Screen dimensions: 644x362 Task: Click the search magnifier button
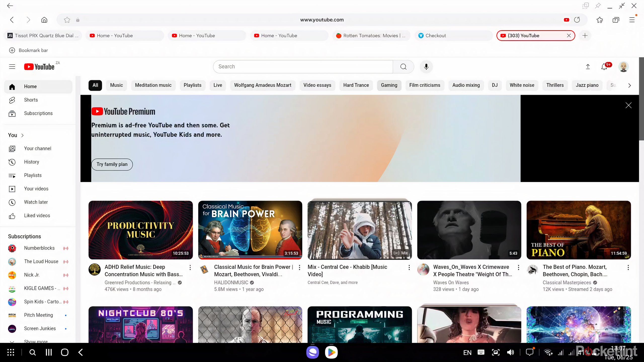[403, 67]
